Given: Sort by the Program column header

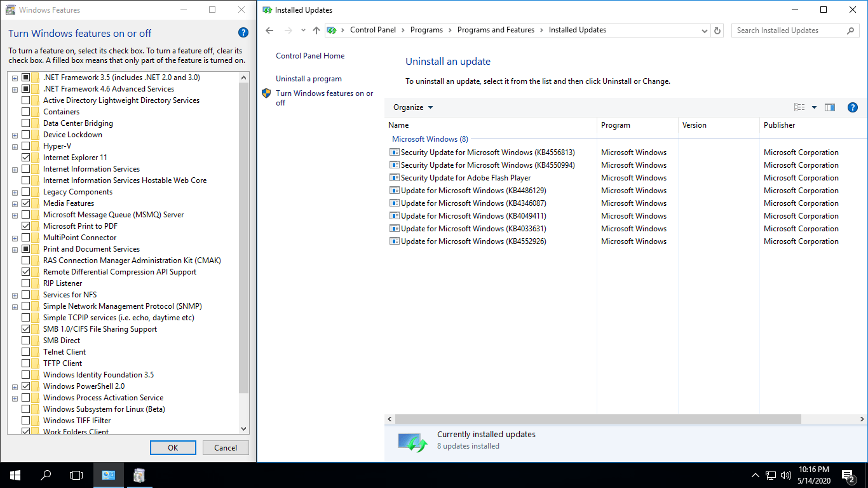Looking at the screenshot, I should coord(637,125).
